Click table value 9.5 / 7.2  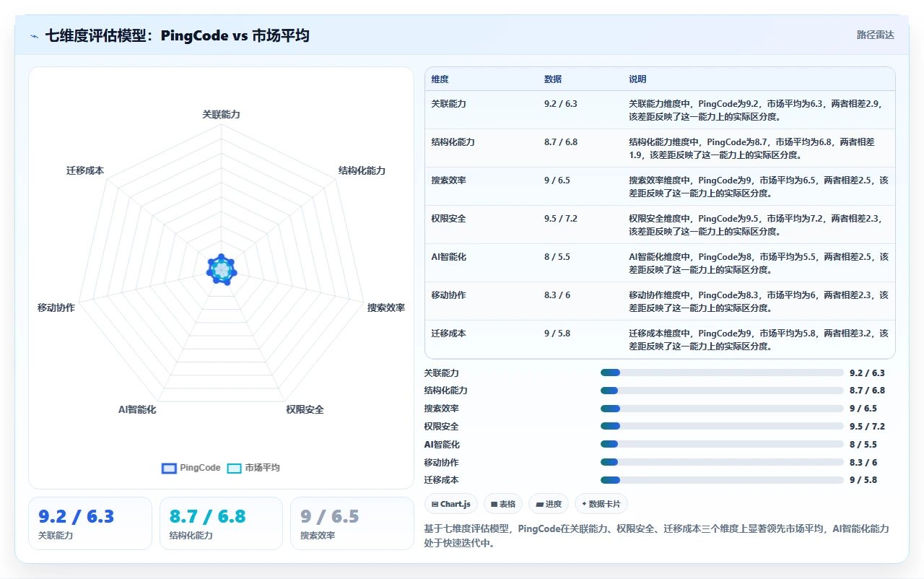[561, 219]
